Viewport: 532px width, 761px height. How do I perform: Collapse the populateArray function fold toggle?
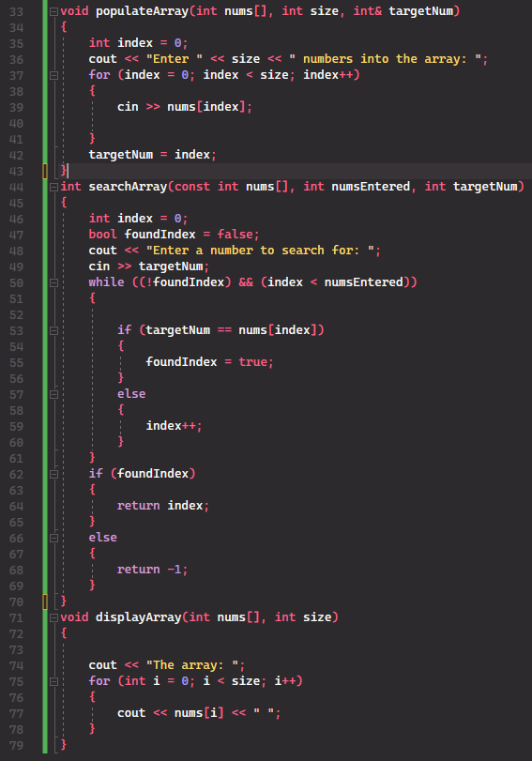click(x=53, y=11)
